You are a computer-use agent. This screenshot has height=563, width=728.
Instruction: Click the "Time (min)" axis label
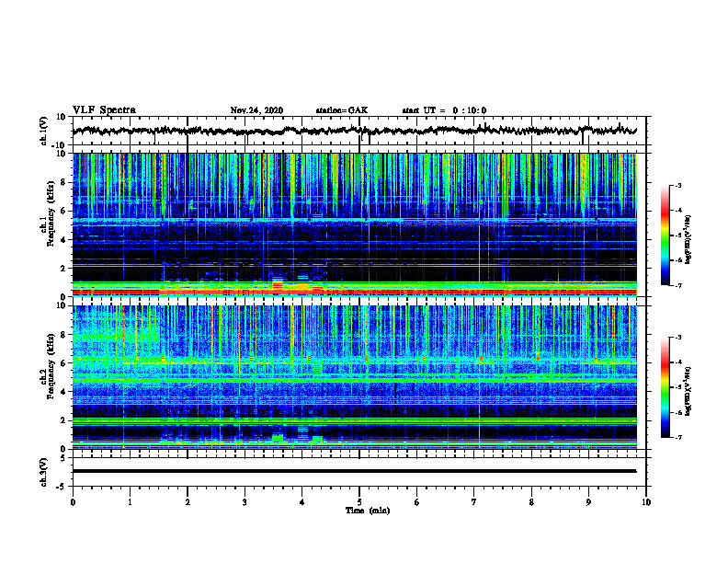tap(368, 511)
